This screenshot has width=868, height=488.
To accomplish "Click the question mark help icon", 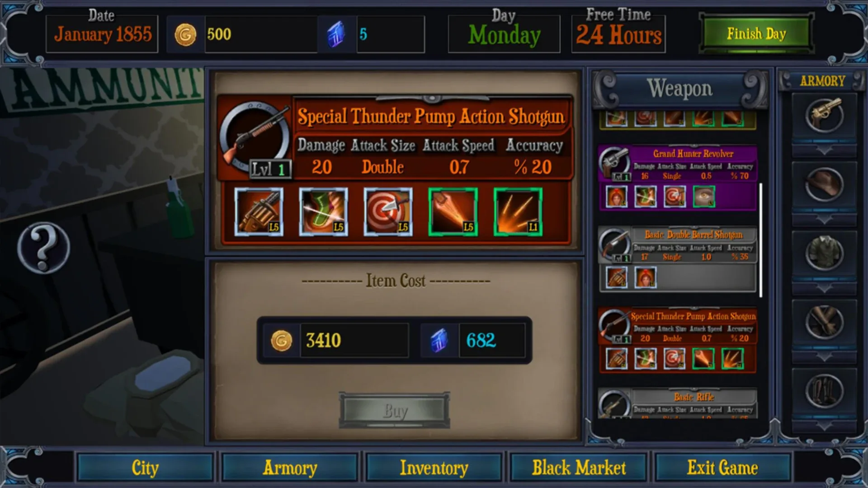I will point(43,247).
